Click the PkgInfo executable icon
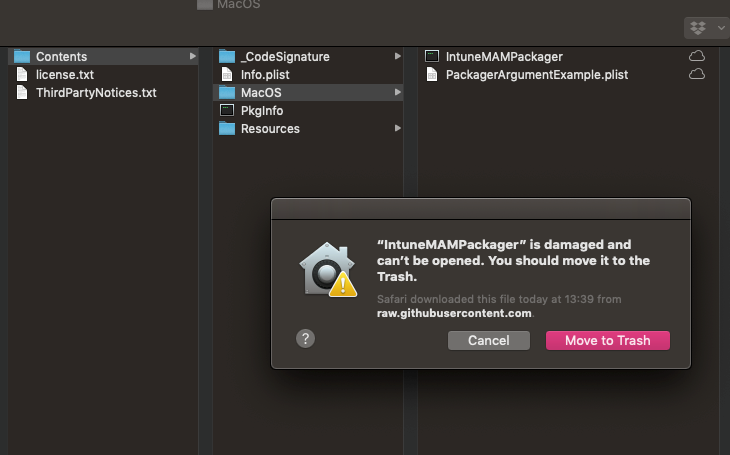 [x=227, y=110]
